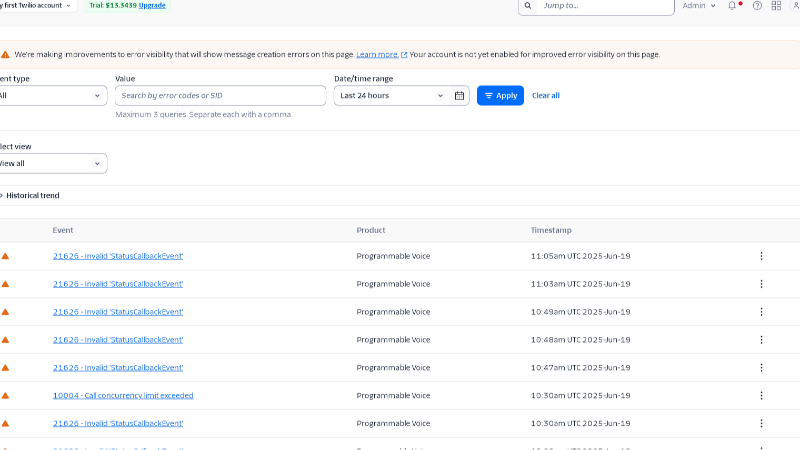The image size is (800, 450).
Task: Expand the Historical trend section
Action: tap(32, 196)
